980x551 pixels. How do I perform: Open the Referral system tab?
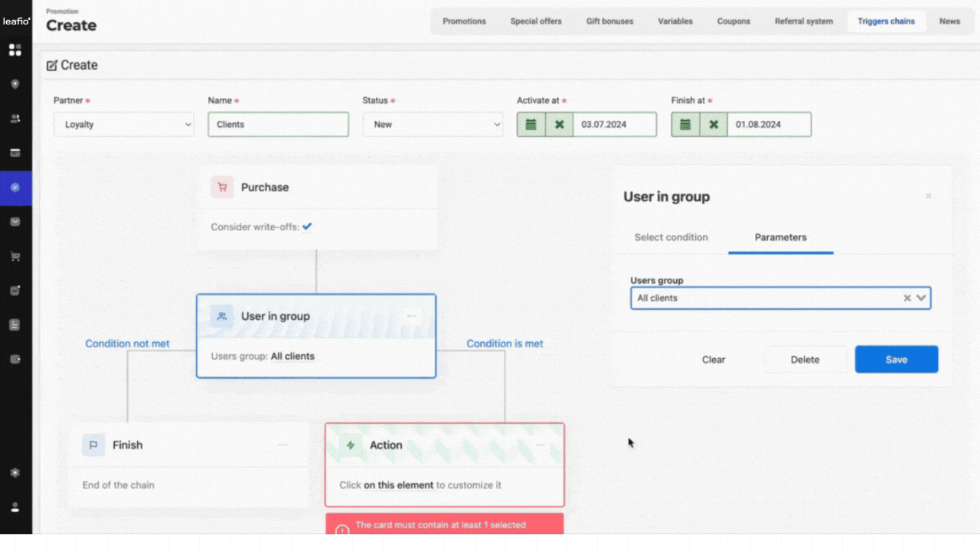tap(803, 21)
